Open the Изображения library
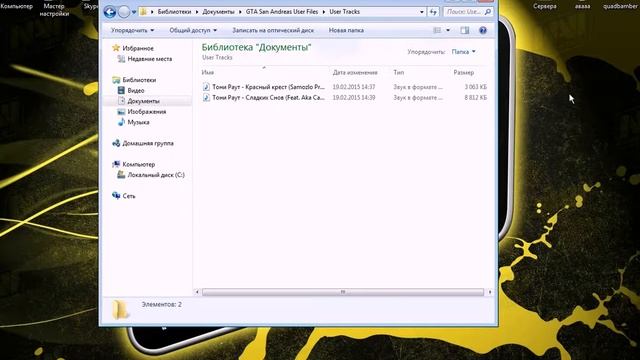640x360 pixels. [147, 111]
